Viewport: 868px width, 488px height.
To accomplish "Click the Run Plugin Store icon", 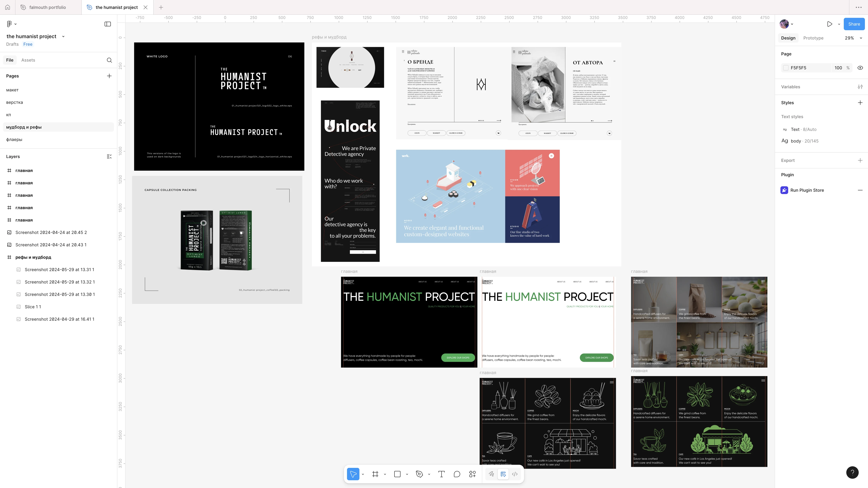I will (x=784, y=190).
